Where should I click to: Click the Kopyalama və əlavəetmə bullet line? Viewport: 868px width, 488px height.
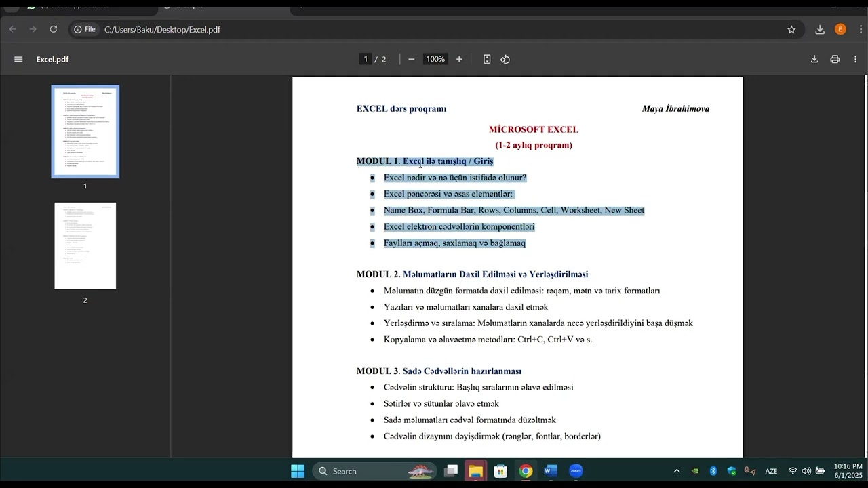click(x=488, y=340)
